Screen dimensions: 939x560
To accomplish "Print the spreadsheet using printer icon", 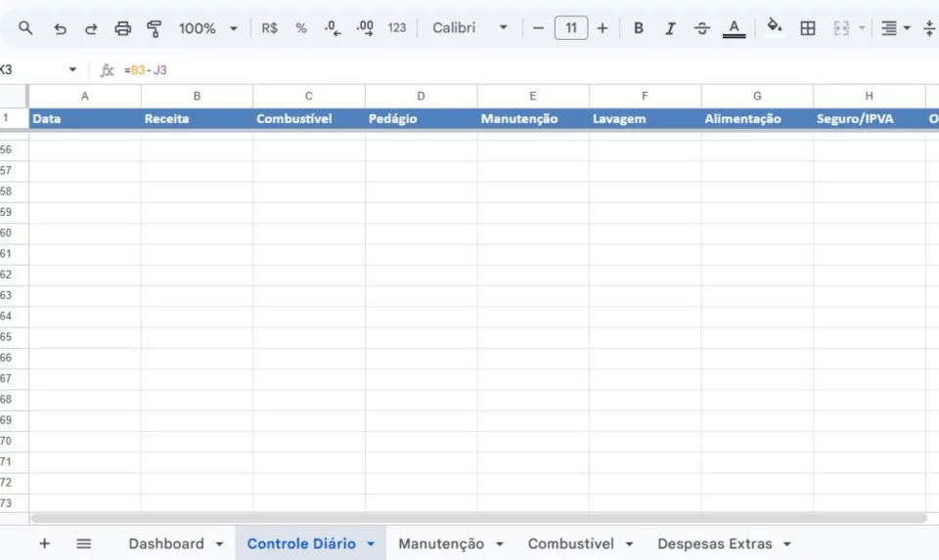I will (x=123, y=28).
